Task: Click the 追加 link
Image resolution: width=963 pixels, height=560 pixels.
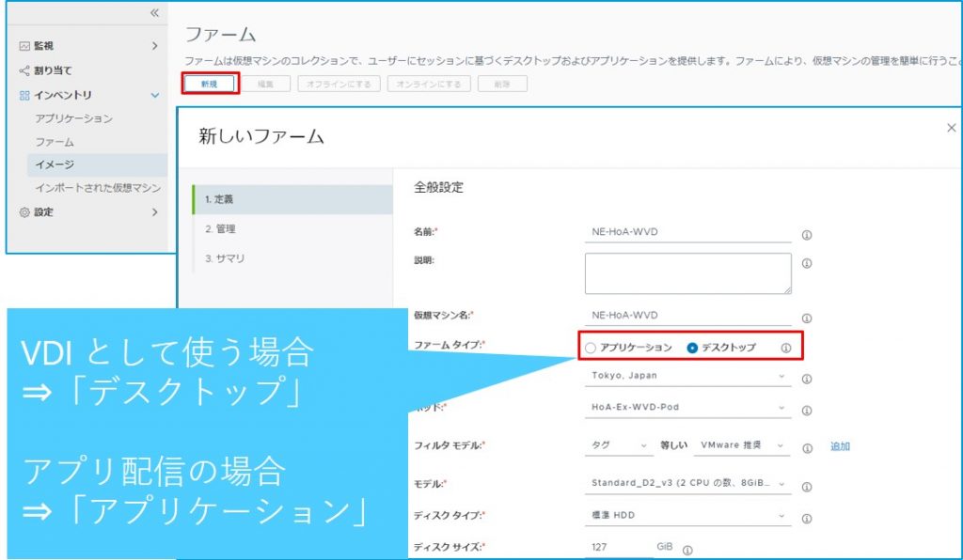Action: [840, 446]
